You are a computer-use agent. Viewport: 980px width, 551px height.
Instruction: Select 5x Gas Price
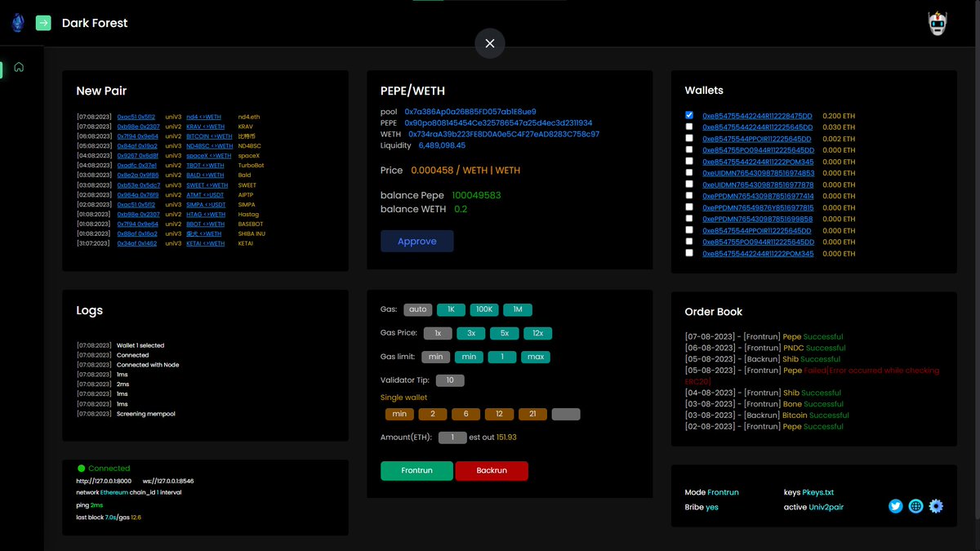[505, 333]
